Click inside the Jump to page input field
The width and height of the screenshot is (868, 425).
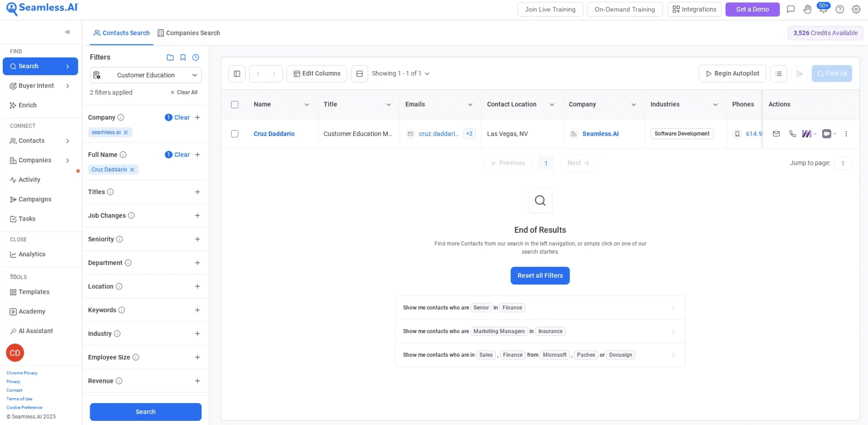coord(843,163)
